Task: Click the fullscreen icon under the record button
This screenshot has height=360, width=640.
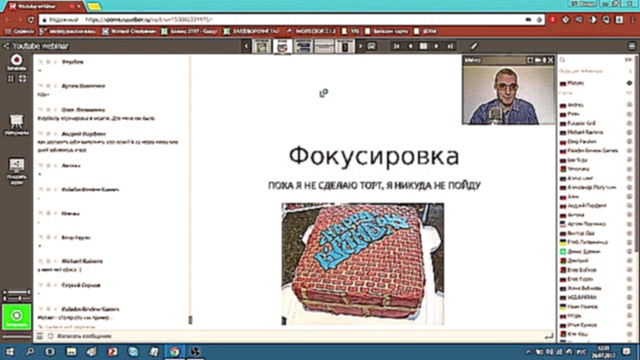Action: (22, 78)
